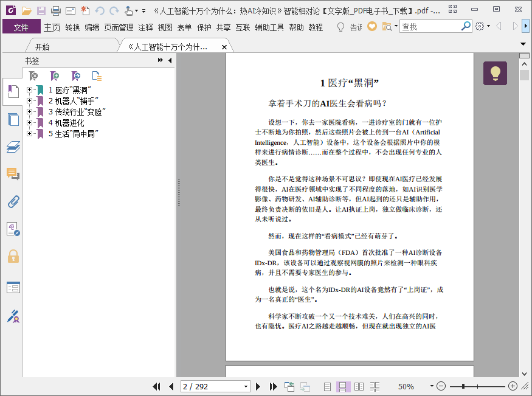Expand the bookmarks panel options arrows
Viewport: 532px width, 396px height.
(160, 60)
